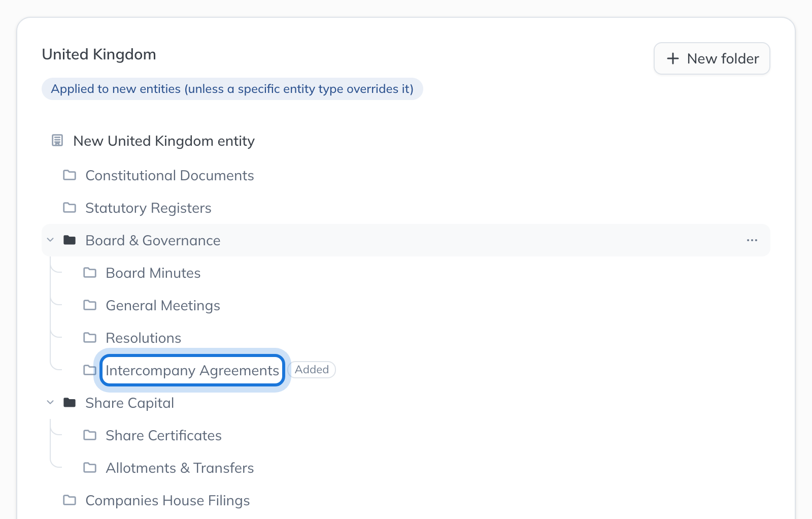
Task: Select the Board Minutes subfolder label
Action: tap(153, 273)
